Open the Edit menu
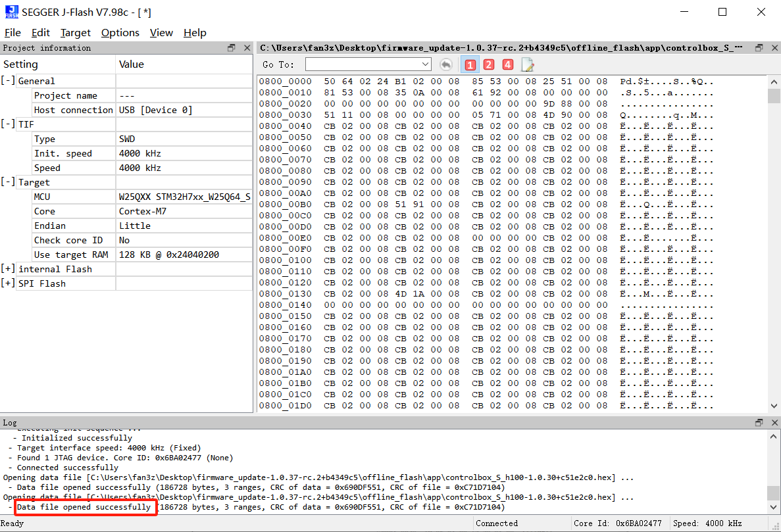This screenshot has width=781, height=532. (x=40, y=33)
